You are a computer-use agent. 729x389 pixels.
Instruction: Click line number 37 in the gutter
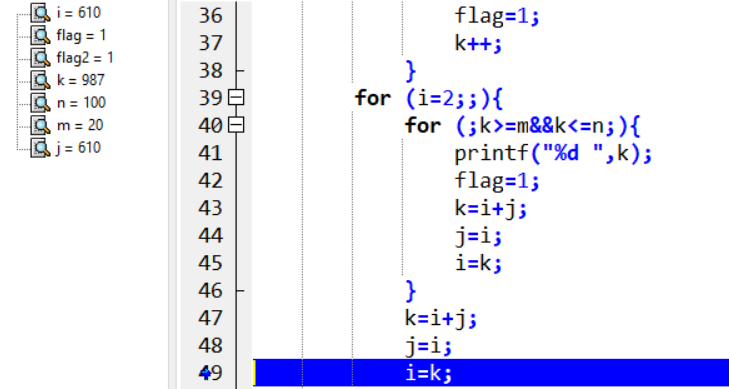(211, 43)
